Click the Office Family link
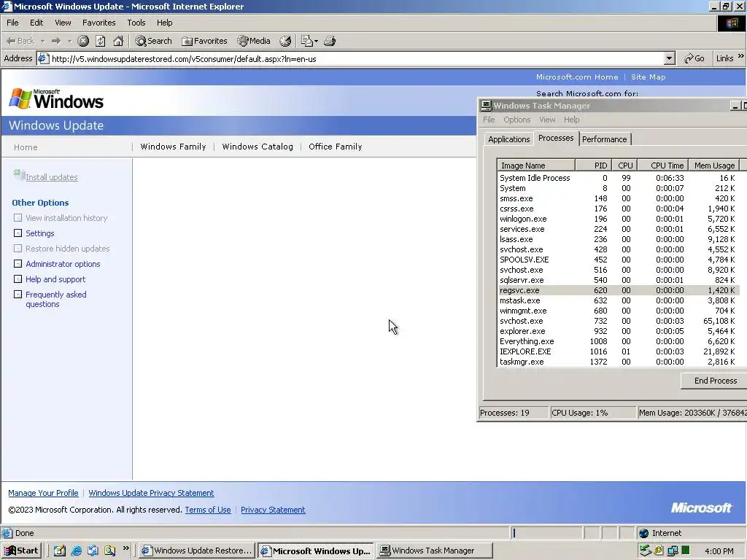Screen dimensions: 747x560 pyautogui.click(x=336, y=147)
